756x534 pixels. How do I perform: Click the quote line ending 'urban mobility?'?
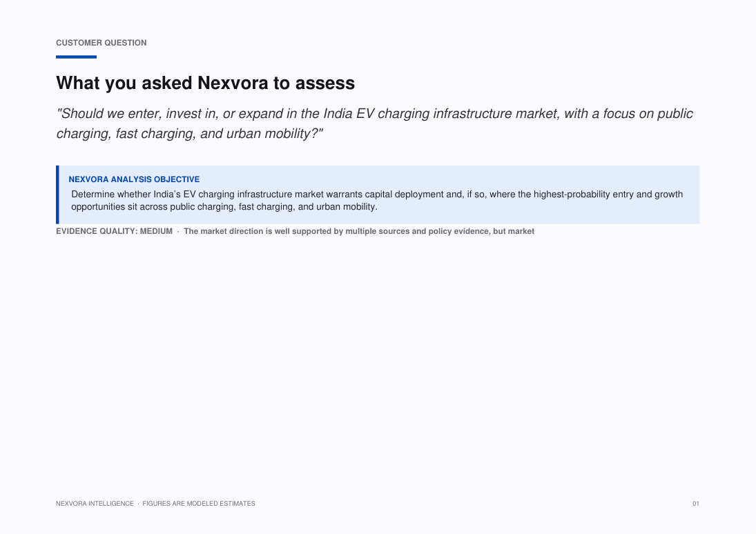pos(189,134)
